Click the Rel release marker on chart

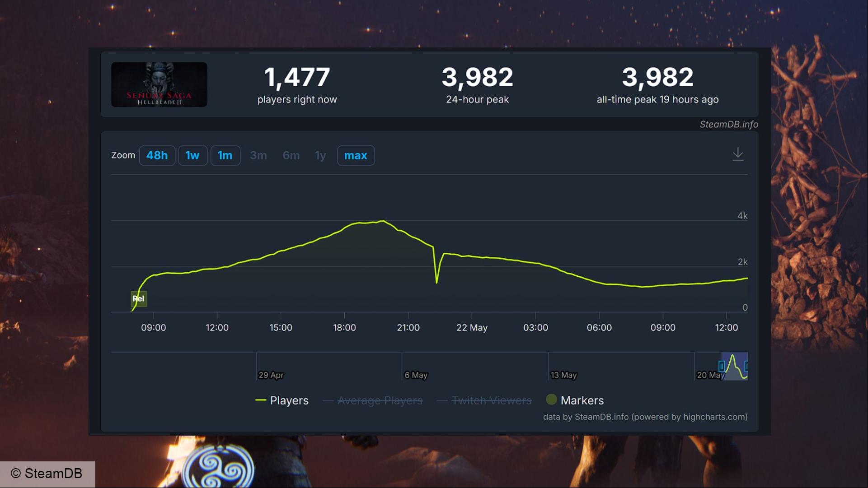point(139,298)
